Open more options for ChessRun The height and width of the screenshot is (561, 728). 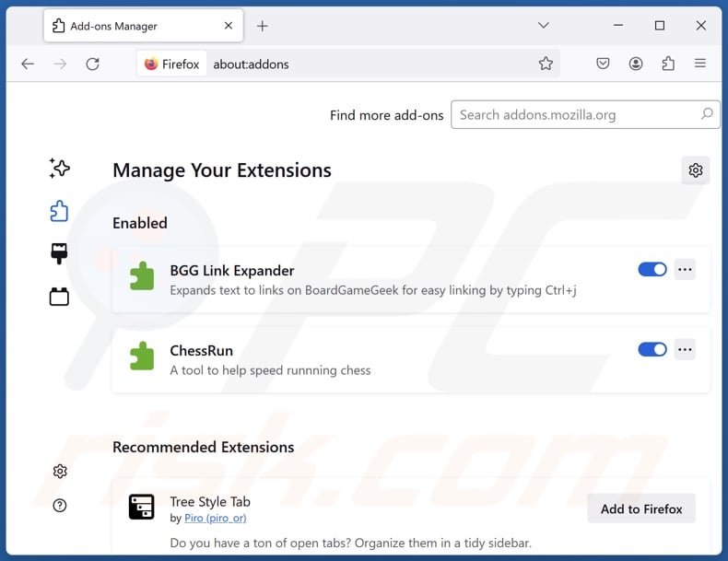click(x=685, y=349)
